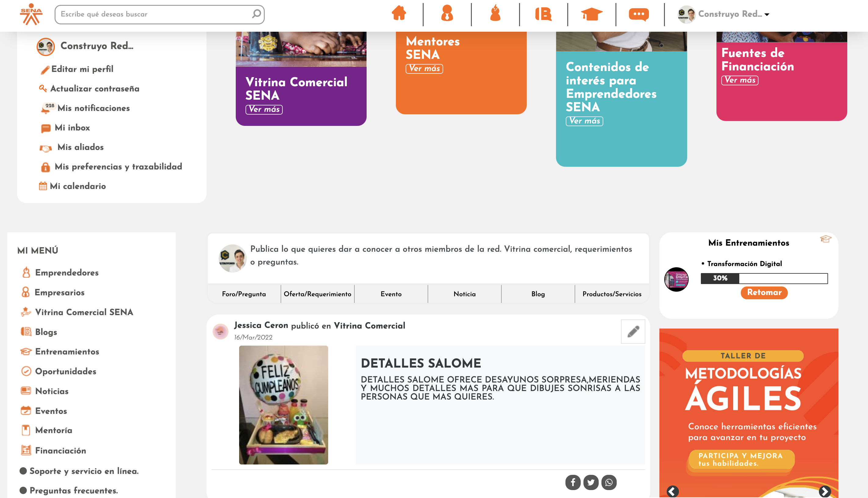The height and width of the screenshot is (498, 868).
Task: Click the Retomar button
Action: pos(764,293)
